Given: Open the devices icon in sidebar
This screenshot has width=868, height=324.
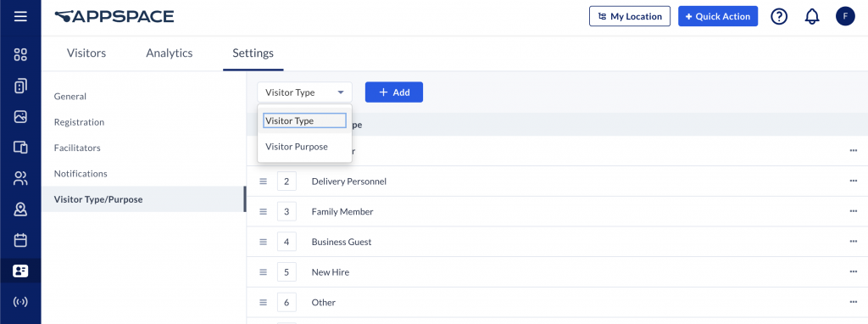Looking at the screenshot, I should click(20, 148).
